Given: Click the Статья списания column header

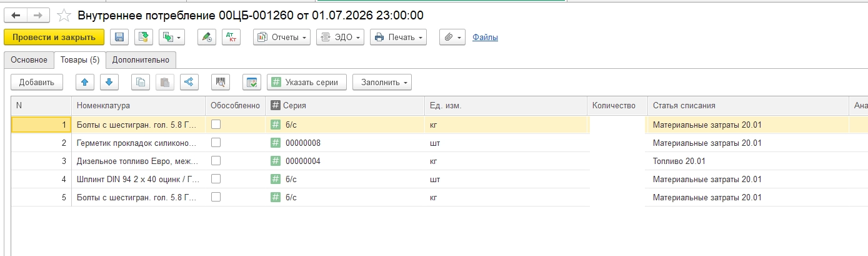Looking at the screenshot, I should (747, 106).
